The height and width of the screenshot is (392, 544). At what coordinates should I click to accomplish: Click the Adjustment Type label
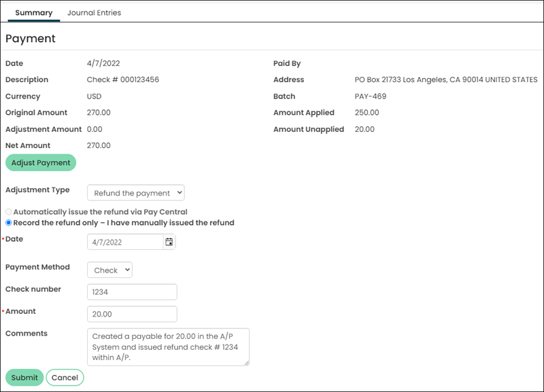(37, 190)
